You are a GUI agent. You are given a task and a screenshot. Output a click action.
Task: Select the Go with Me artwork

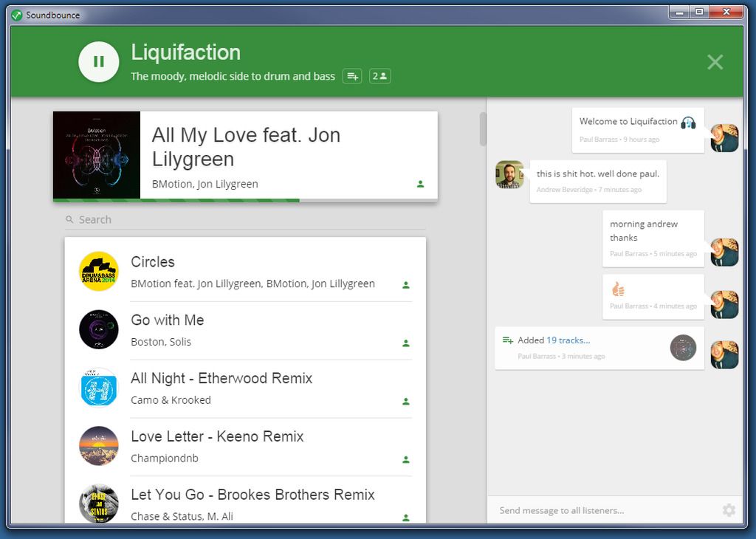(x=99, y=330)
